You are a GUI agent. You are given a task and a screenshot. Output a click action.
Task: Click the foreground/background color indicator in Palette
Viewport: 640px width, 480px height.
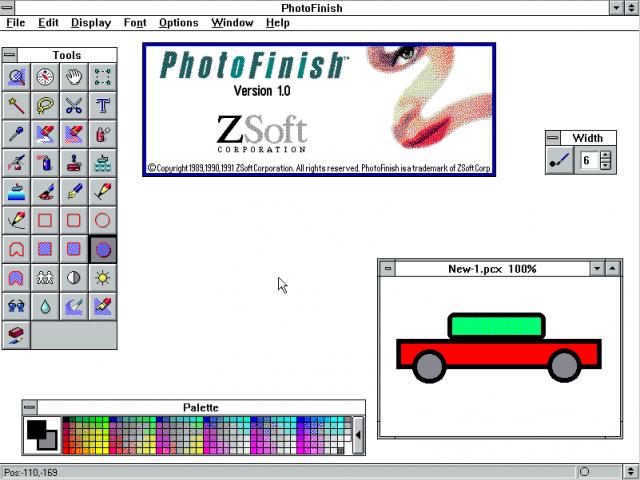(x=42, y=435)
